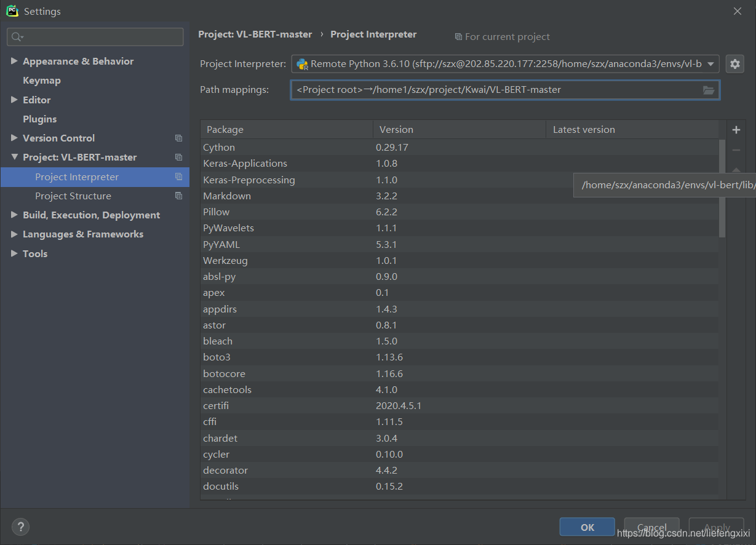756x545 pixels.
Task: Click the Latest version column header
Action: point(632,130)
